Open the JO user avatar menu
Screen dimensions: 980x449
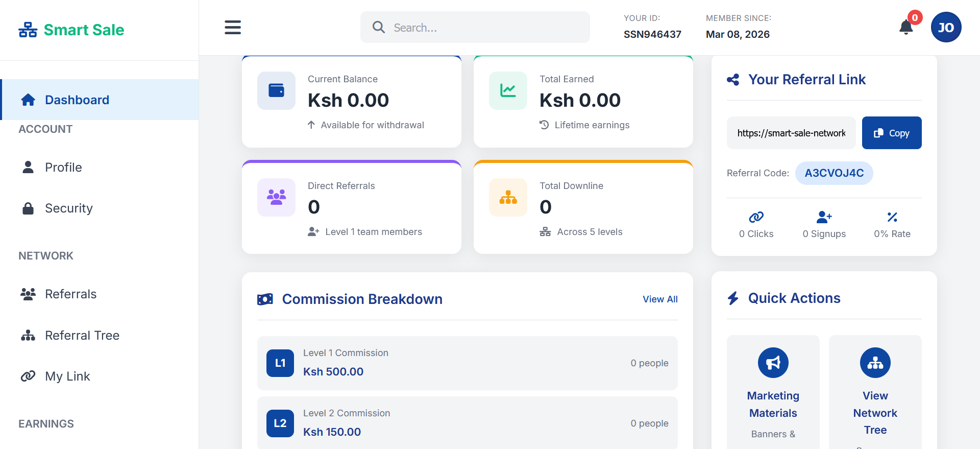click(946, 28)
